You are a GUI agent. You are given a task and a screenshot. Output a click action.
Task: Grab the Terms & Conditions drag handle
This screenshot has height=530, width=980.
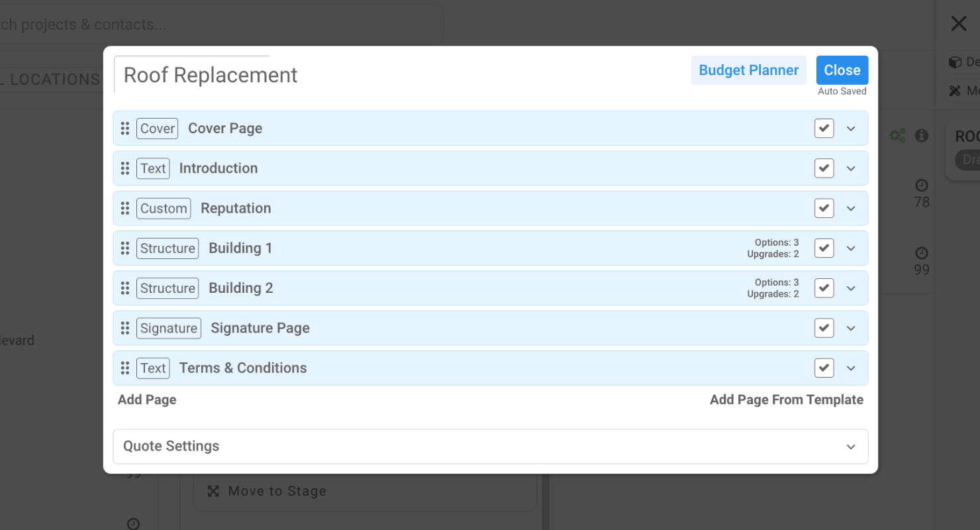tap(125, 368)
